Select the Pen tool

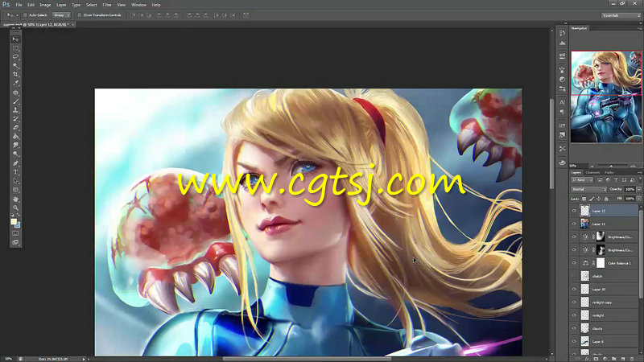[x=15, y=163]
